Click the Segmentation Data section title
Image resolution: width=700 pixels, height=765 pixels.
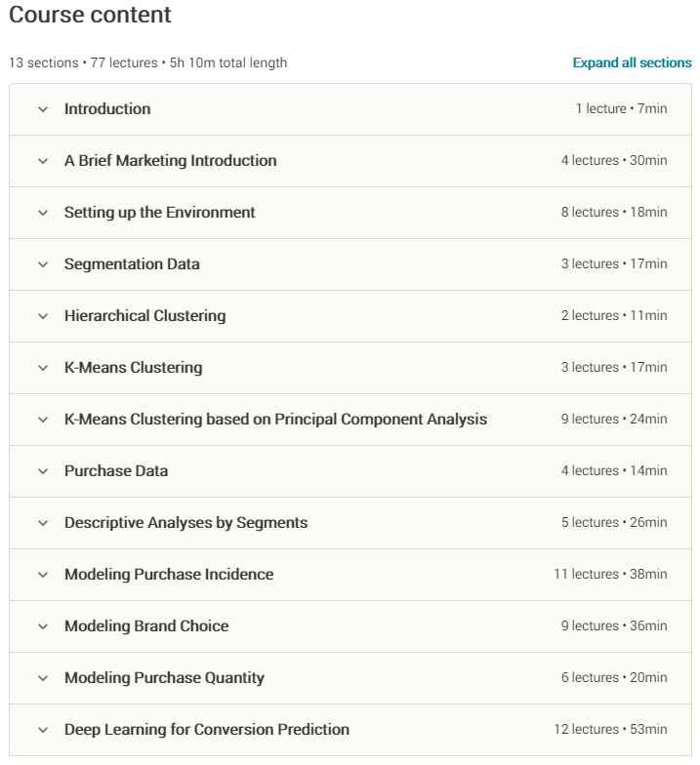132,264
